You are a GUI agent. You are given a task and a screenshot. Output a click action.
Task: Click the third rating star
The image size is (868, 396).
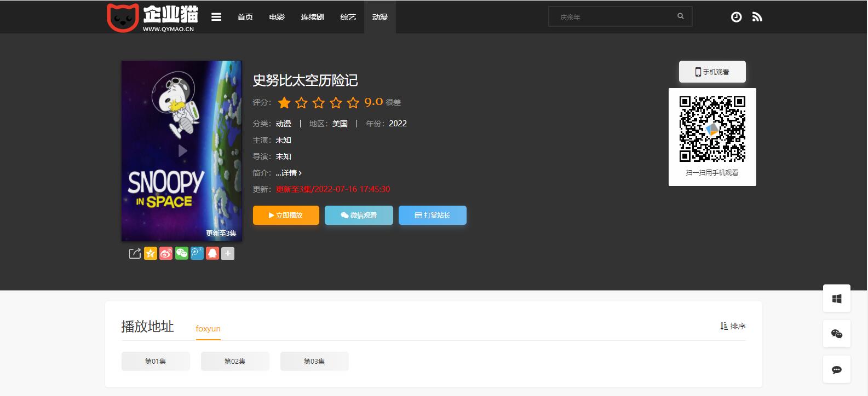click(x=319, y=102)
